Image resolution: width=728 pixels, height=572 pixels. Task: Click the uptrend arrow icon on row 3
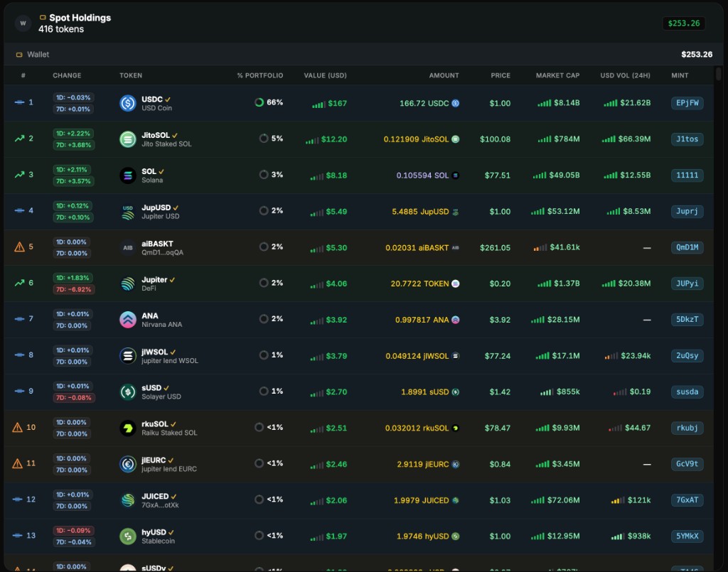coord(19,174)
